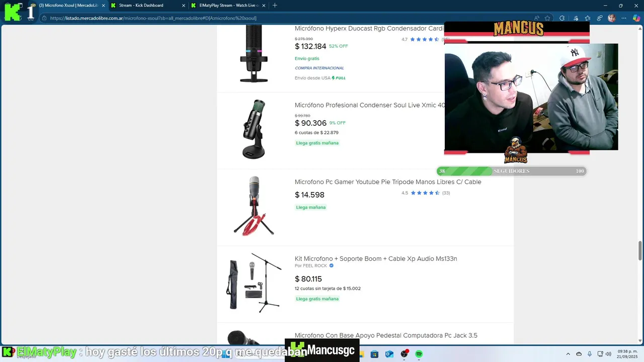Open Microfono Pc Gamer Youtube Tripode listing
Viewport: 644px width, 362px height.
point(388,182)
